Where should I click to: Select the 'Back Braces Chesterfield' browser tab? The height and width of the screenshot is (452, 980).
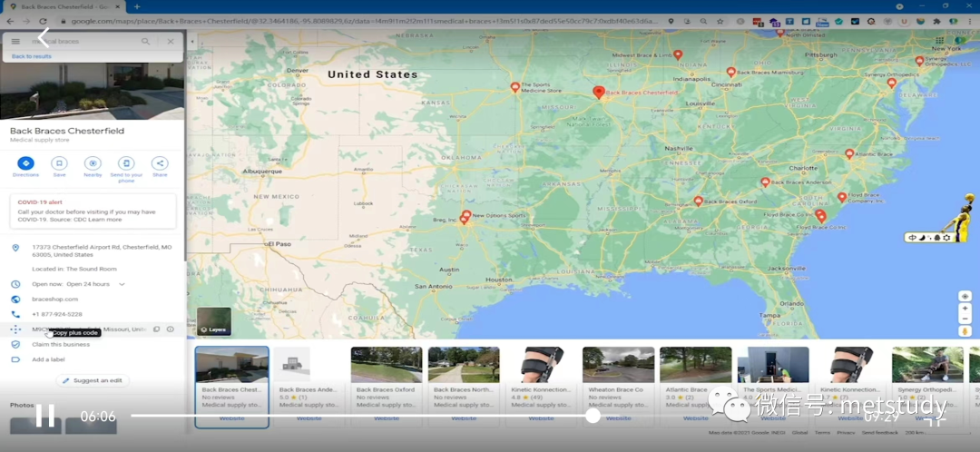(65, 6)
